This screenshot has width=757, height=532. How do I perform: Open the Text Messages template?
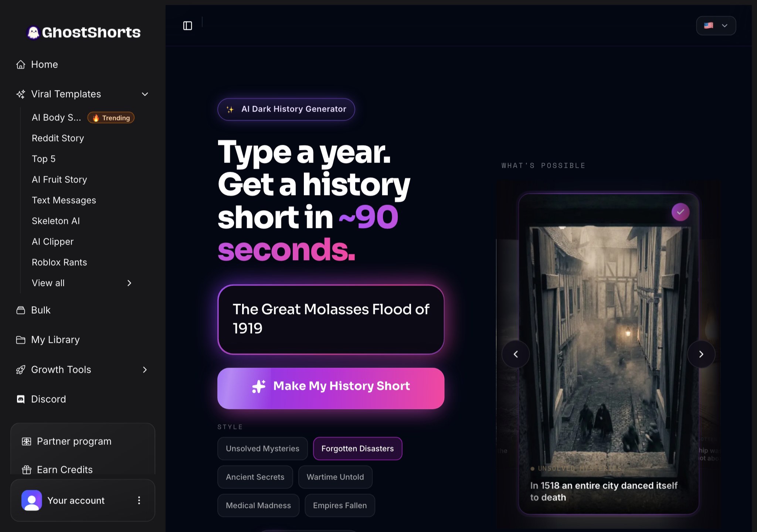click(x=64, y=200)
